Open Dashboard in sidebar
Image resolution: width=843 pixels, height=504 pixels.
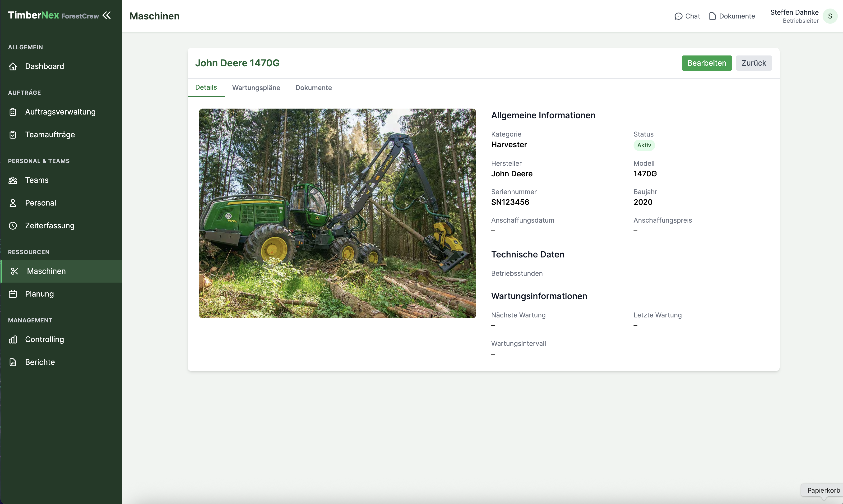pos(61,67)
